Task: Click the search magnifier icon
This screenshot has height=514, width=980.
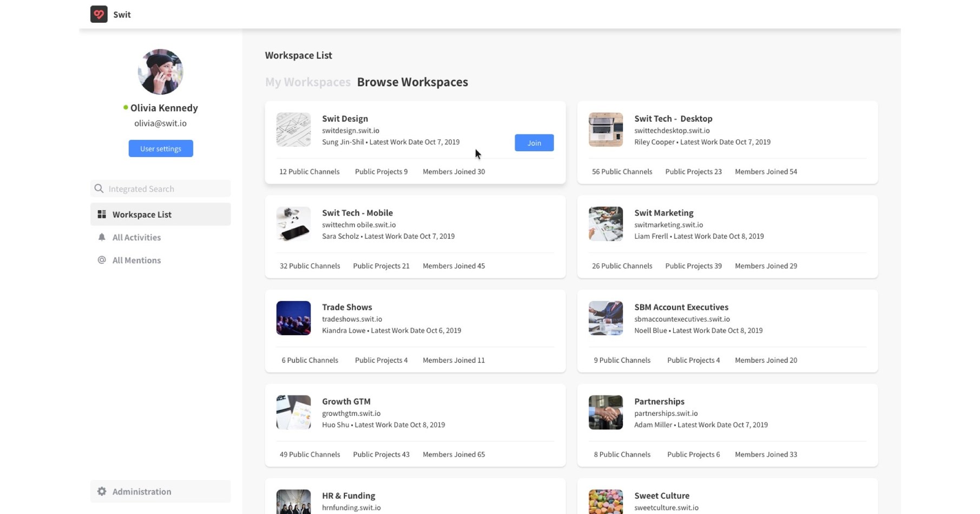Action: point(99,188)
